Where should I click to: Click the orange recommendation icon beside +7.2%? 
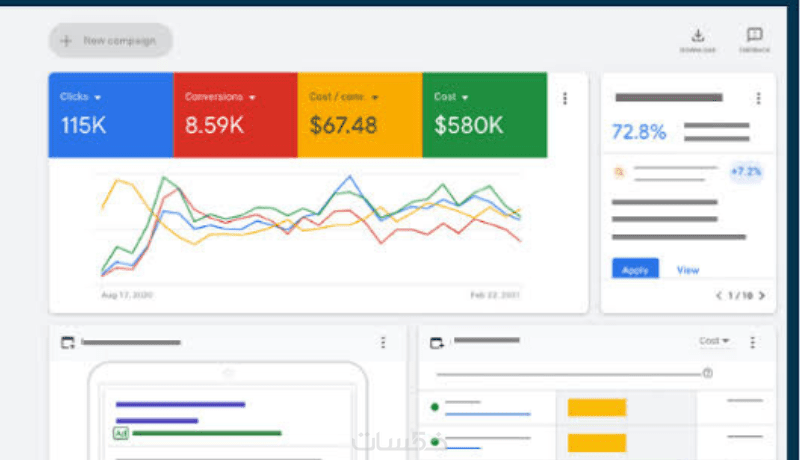(x=619, y=172)
